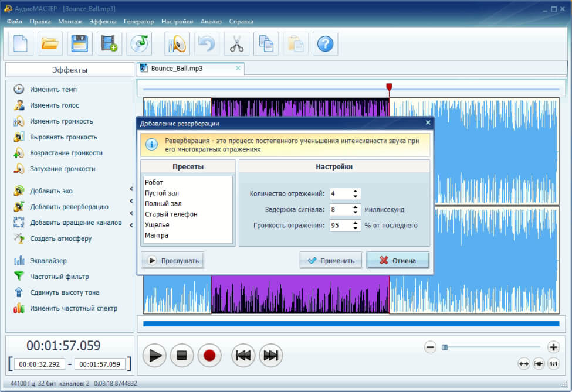The width and height of the screenshot is (572, 392).
Task: Open the Монтаж menu
Action: (70, 22)
